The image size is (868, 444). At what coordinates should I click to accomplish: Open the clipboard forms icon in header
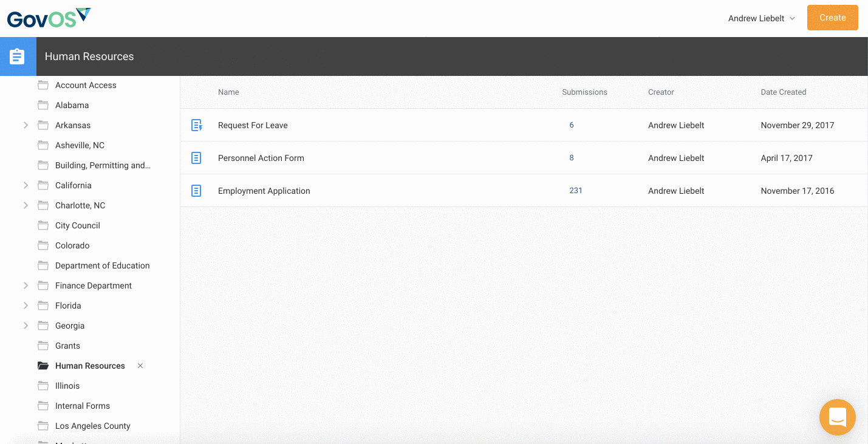pyautogui.click(x=18, y=56)
